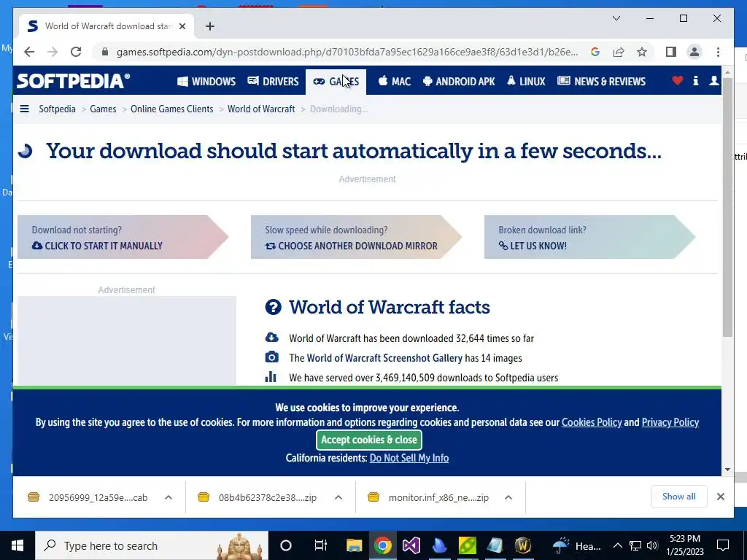Viewport: 747px width, 560px height.
Task: Open the Cookies Policy link
Action: [592, 422]
